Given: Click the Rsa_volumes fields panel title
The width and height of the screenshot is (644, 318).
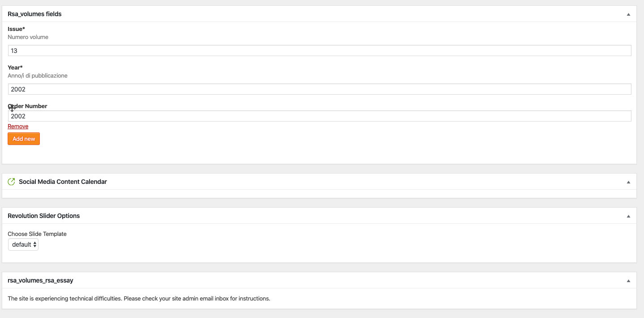Looking at the screenshot, I should 34,14.
